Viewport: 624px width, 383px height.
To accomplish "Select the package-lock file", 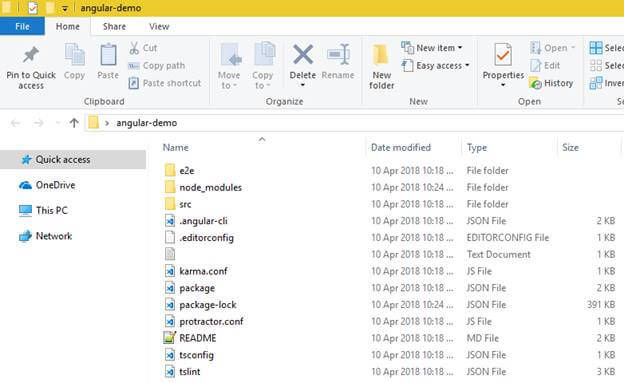I will point(208,305).
